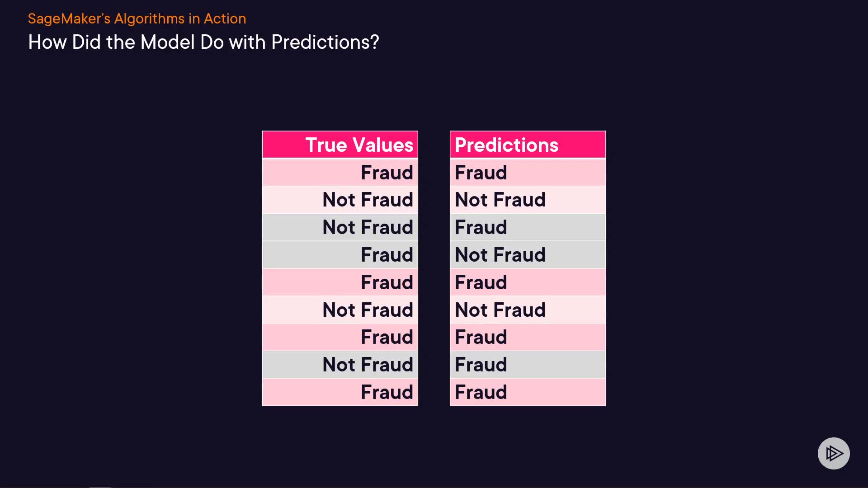Select eighth-row Fraud prediction cell
Viewport: 868px width, 488px height.
(528, 365)
